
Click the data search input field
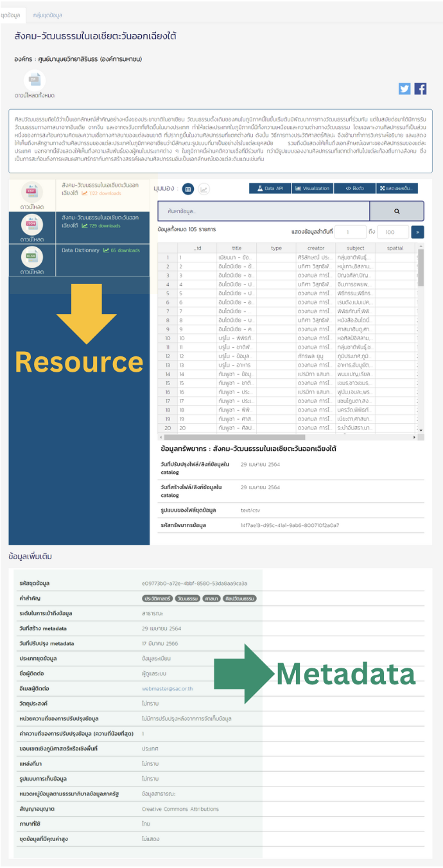coord(263,211)
